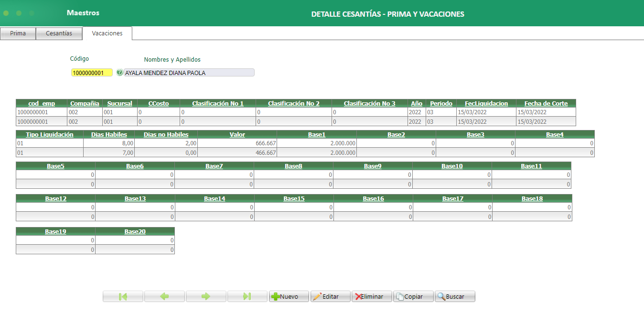Click Dias no Habiles column header
The height and width of the screenshot is (314, 644).
coord(166,134)
